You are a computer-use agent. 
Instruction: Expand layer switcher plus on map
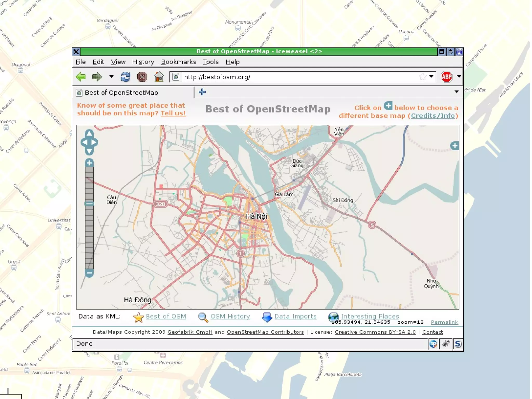coord(454,146)
